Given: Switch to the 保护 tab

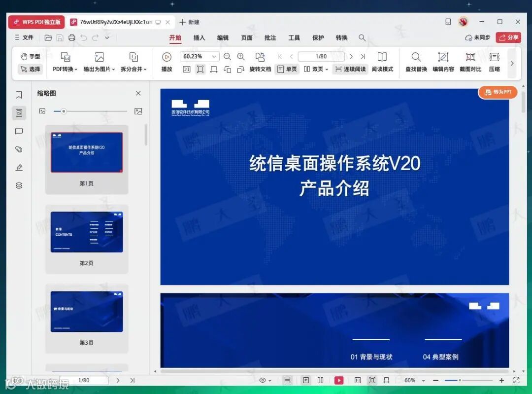Looking at the screenshot, I should click(x=318, y=37).
